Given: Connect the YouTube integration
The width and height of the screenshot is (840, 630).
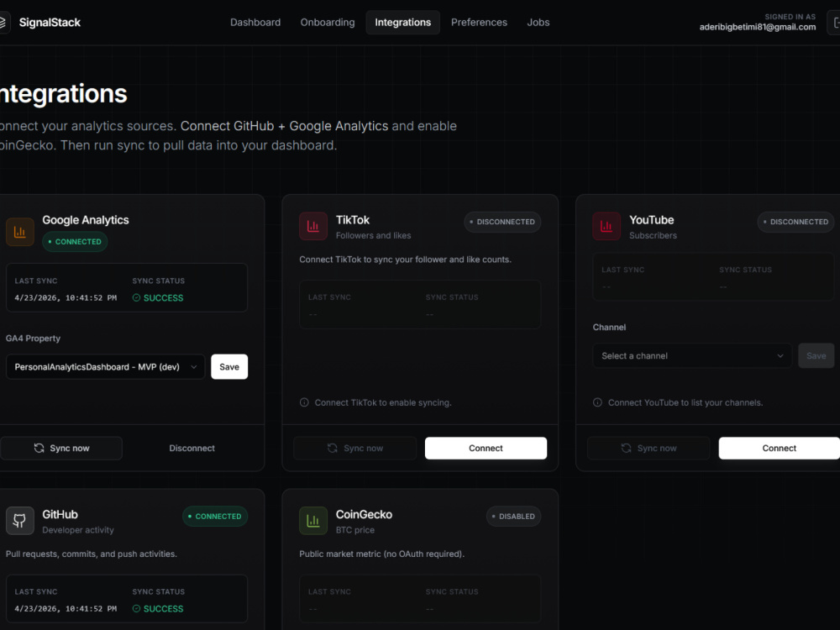Looking at the screenshot, I should [779, 448].
